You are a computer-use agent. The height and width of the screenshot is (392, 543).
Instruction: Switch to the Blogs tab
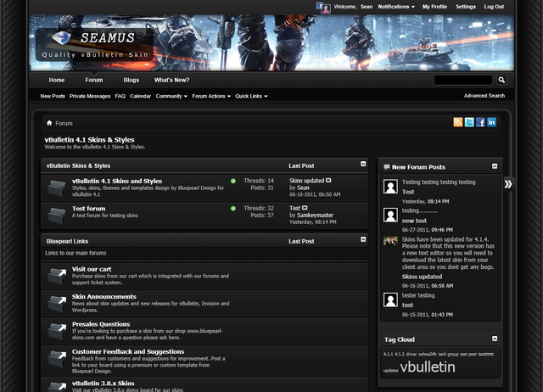coord(132,80)
